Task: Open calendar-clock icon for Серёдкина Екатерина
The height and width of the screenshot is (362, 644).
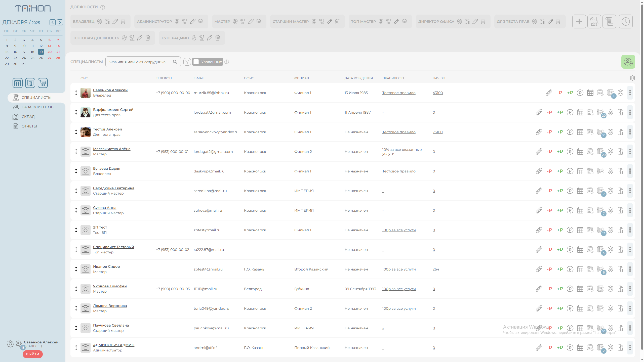Action: pyautogui.click(x=590, y=191)
